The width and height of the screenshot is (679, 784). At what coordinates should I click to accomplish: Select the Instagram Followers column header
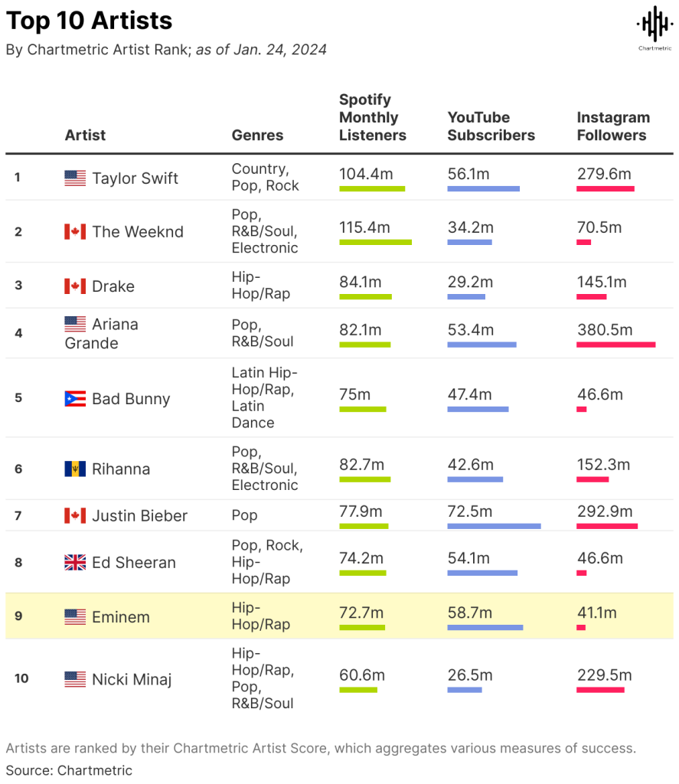[613, 126]
